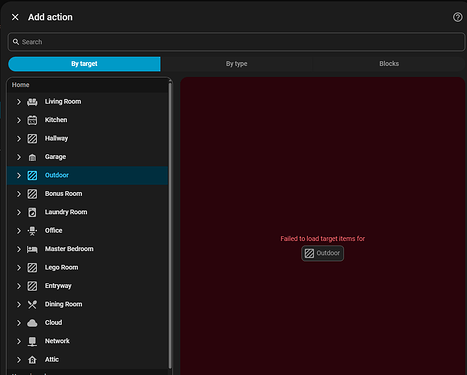Select Hallway in the target list

pyautogui.click(x=56, y=138)
